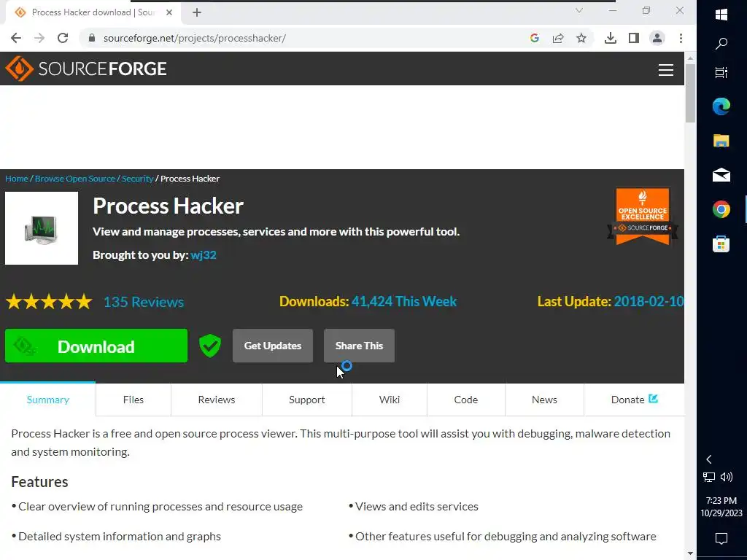Switch to the Reviews tab
The height and width of the screenshot is (560, 747).
(216, 400)
